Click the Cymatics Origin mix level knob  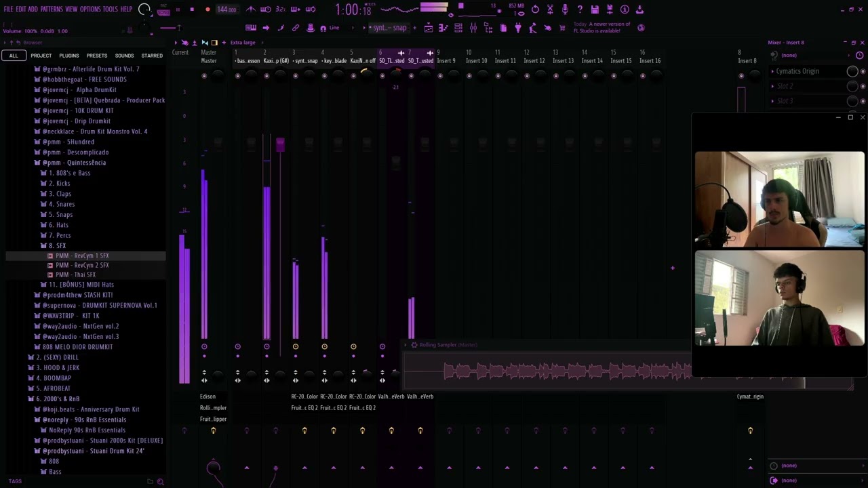[852, 71]
